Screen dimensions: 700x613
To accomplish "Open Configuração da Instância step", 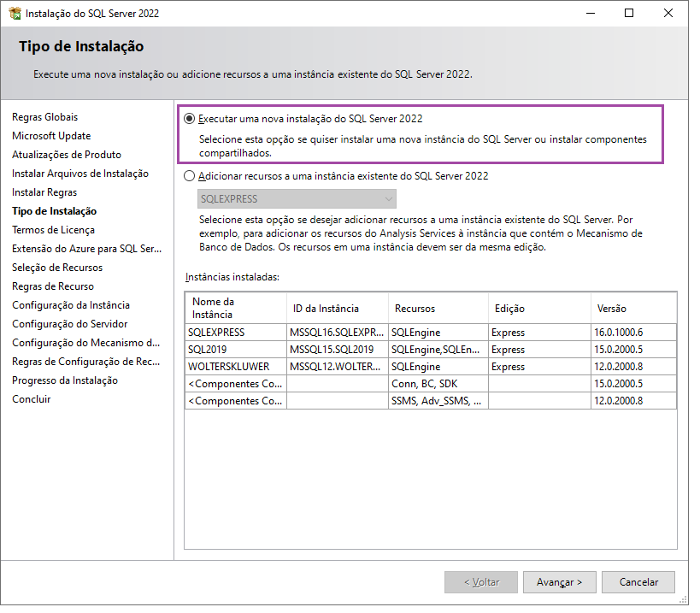I will (71, 305).
